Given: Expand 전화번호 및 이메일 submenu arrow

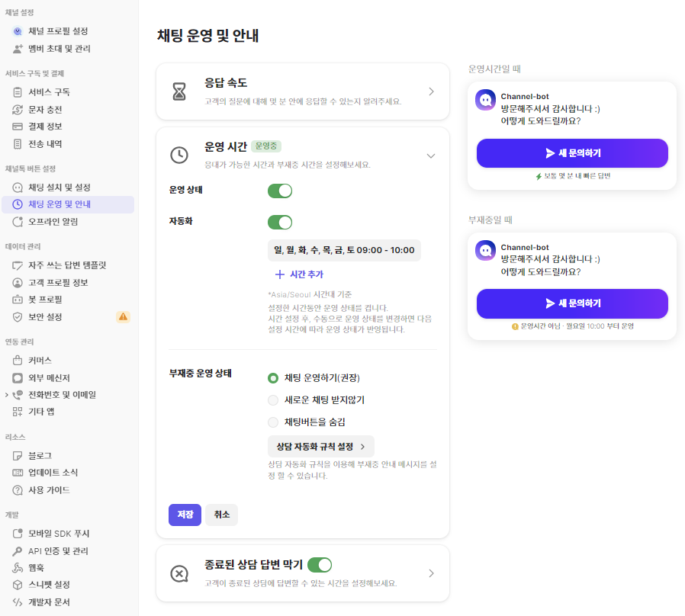Looking at the screenshot, I should point(7,395).
